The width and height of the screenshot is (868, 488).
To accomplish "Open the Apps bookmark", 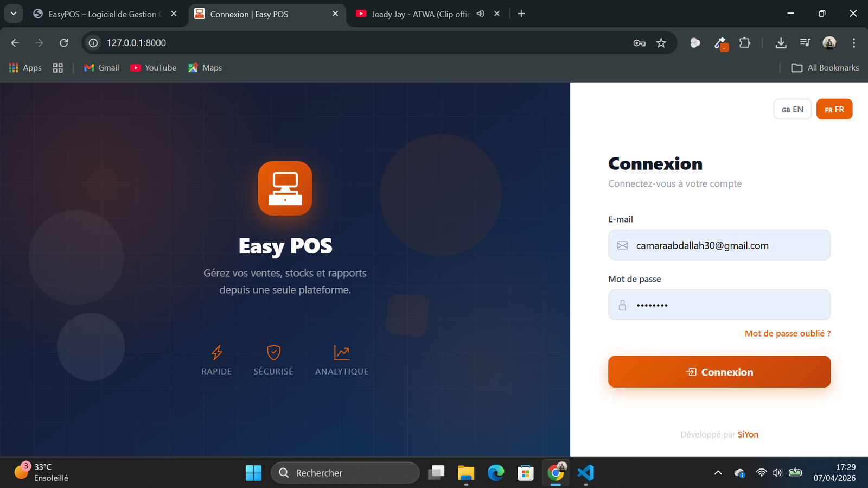I will [25, 68].
